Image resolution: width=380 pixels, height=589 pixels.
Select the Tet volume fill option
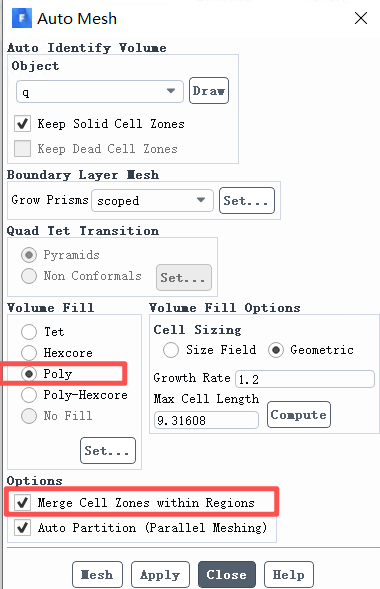pos(29,332)
